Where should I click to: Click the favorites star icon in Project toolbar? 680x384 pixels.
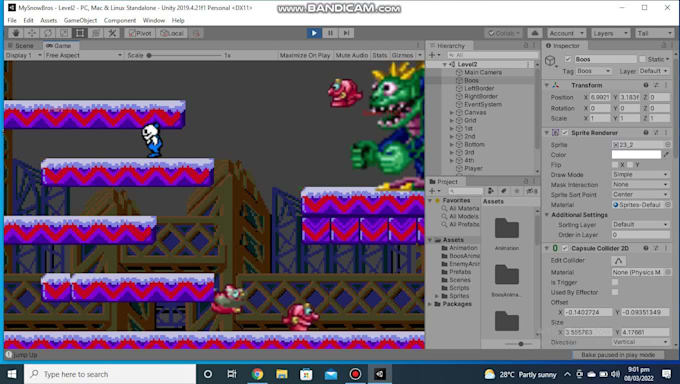(517, 191)
